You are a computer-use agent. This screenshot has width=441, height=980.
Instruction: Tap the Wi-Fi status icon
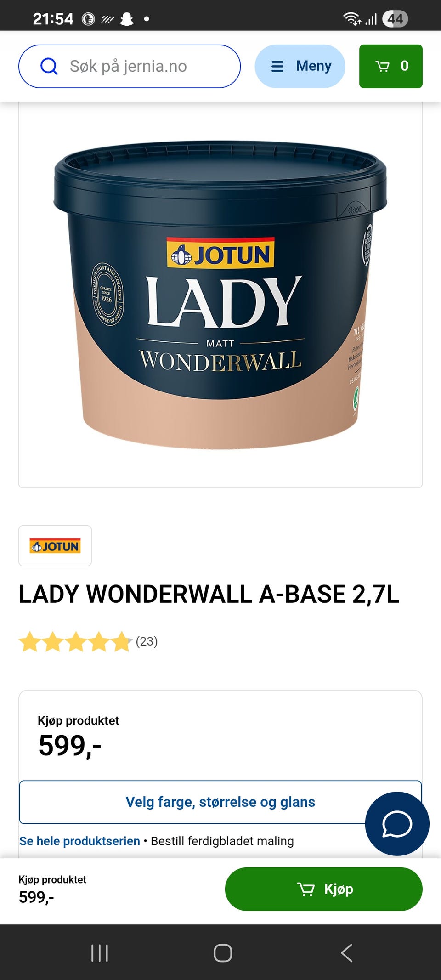[x=352, y=19]
